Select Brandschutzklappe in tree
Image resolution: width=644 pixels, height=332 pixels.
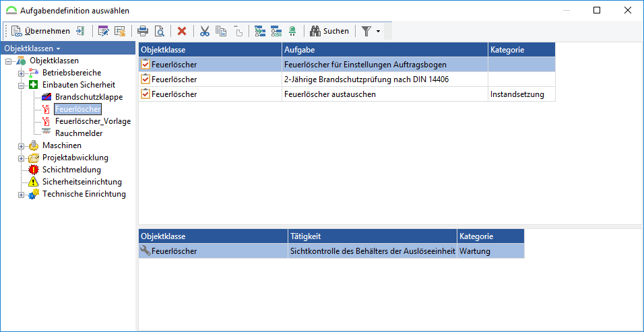pyautogui.click(x=89, y=97)
